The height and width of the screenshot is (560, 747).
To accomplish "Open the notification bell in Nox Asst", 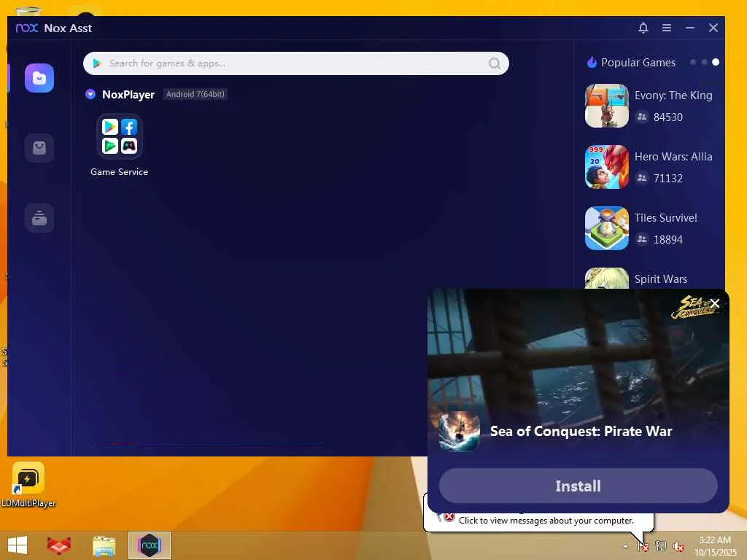I will tap(643, 28).
